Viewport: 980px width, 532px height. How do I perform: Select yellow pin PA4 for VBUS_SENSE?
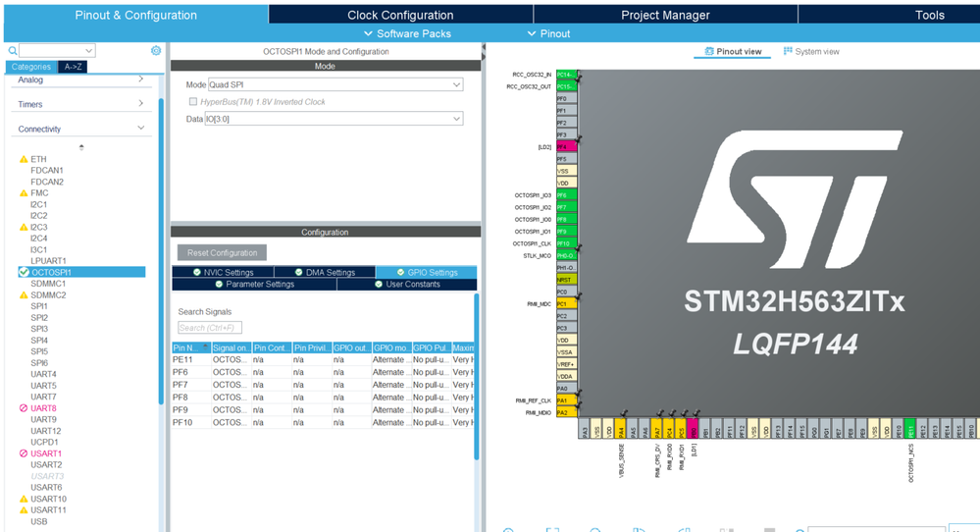620,428
